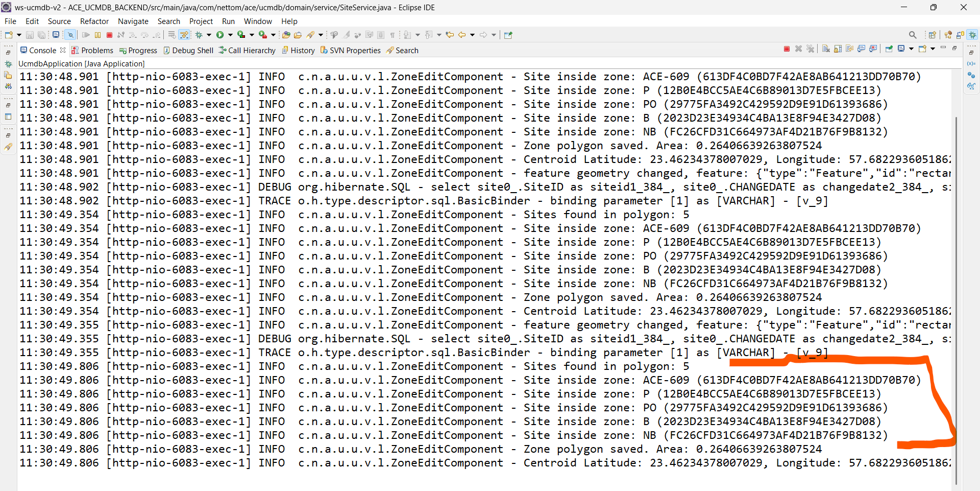Image resolution: width=980 pixels, height=491 pixels.
Task: Click the green Run button
Action: coord(220,35)
